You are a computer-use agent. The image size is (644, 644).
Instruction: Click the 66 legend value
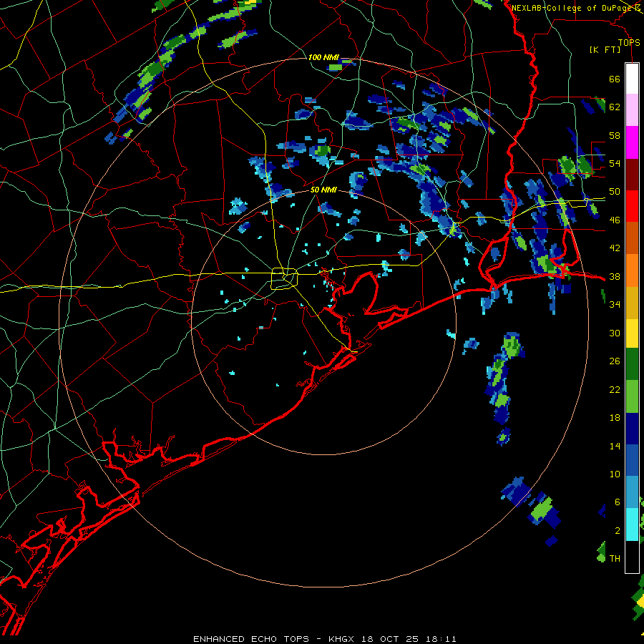pyautogui.click(x=615, y=79)
